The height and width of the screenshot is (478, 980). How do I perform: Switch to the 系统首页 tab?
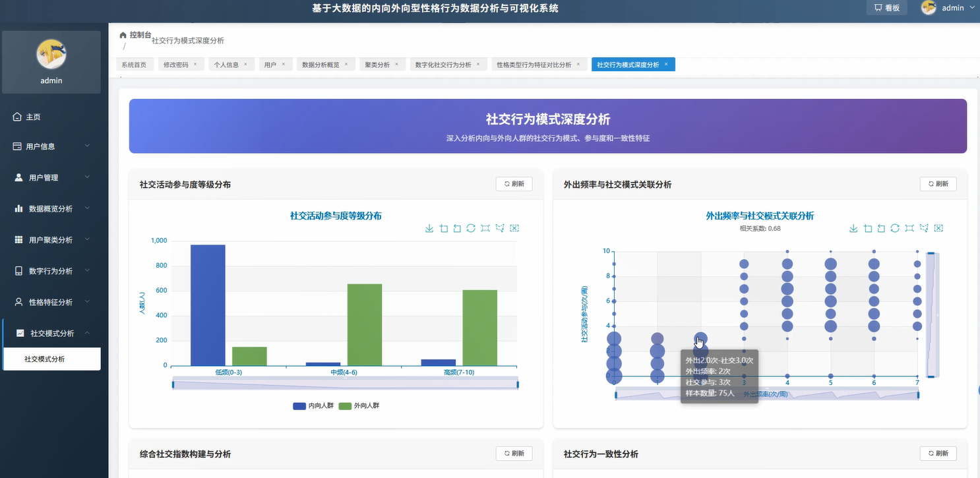[x=135, y=65]
